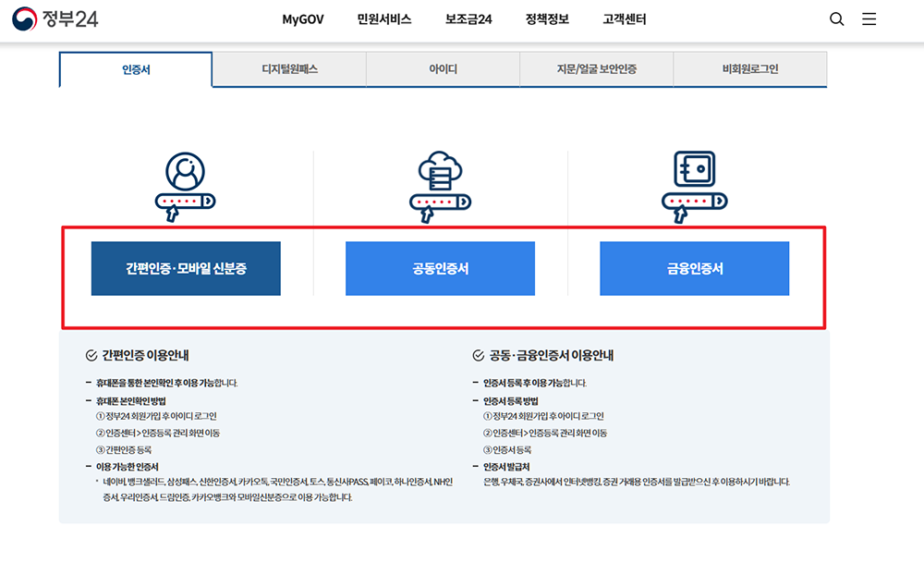
Task: Open the 보조금24 menu
Action: [467, 18]
